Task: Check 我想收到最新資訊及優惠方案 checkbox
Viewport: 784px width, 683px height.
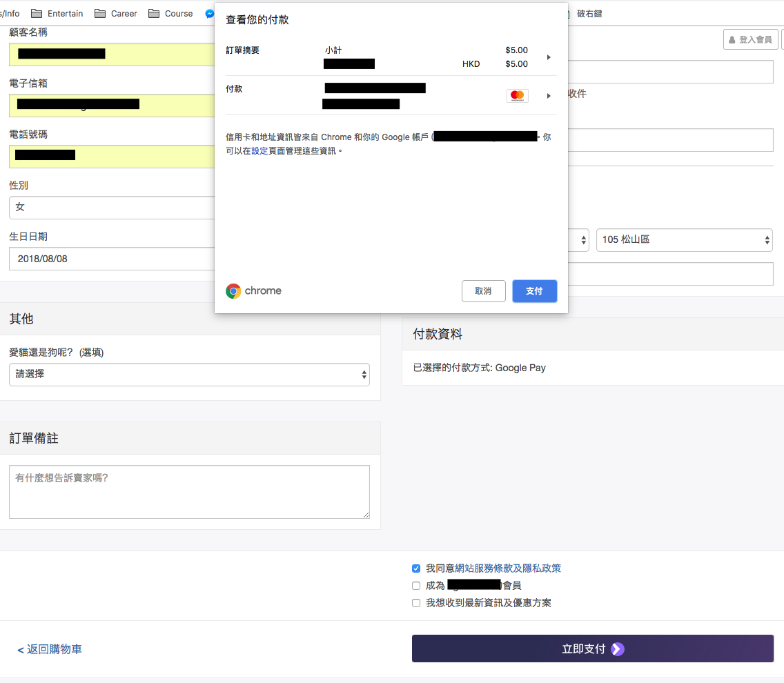Action: (x=416, y=603)
